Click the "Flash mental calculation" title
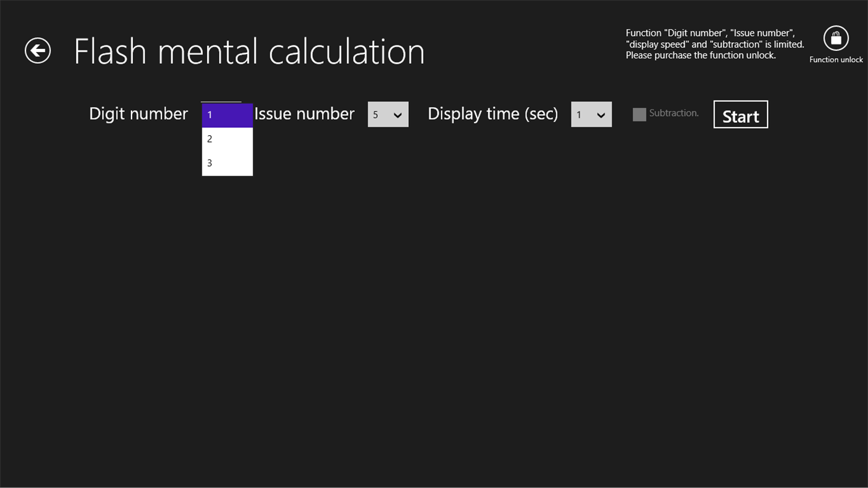Viewport: 868px width, 488px height. tap(249, 50)
